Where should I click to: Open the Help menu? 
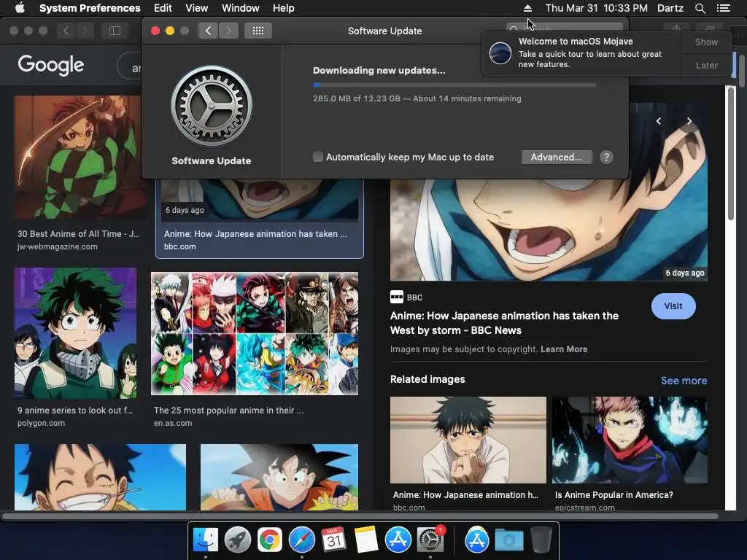(x=283, y=8)
